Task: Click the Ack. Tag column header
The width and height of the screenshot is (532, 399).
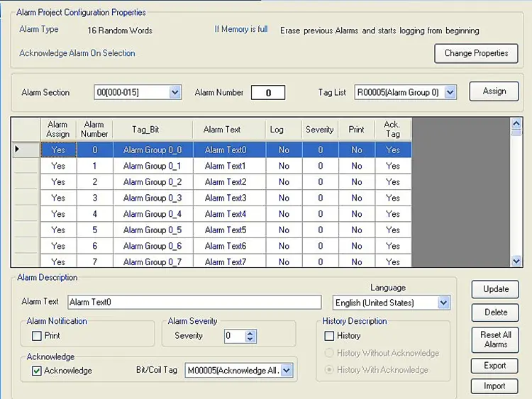Action: coord(393,129)
